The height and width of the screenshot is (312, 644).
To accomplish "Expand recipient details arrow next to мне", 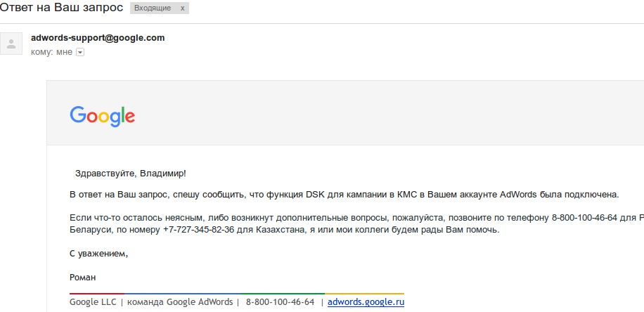I will [x=80, y=52].
